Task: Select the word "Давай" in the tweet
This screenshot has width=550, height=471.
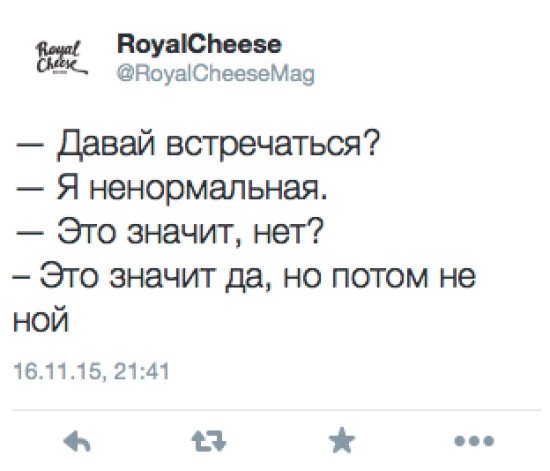Action: pyautogui.click(x=106, y=144)
